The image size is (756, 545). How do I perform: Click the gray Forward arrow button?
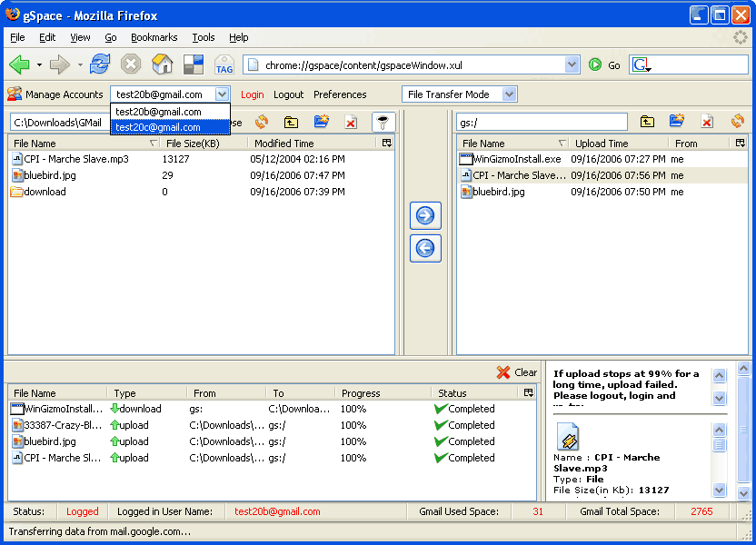click(59, 64)
